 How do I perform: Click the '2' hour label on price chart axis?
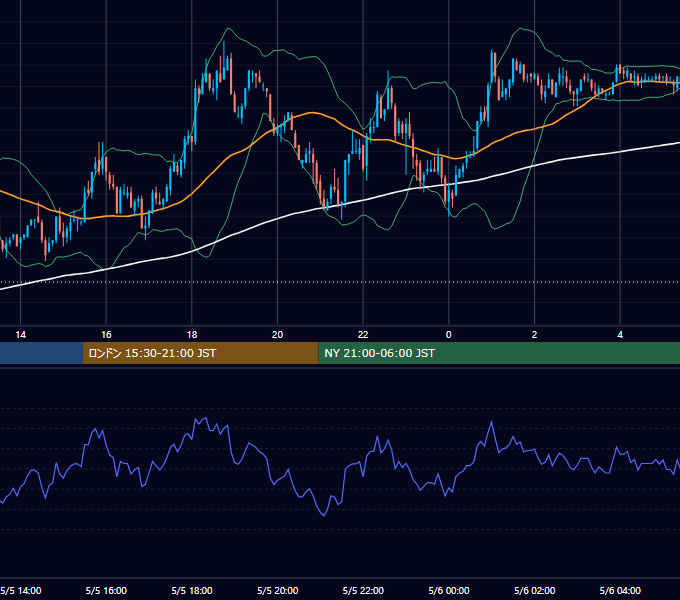(534, 335)
